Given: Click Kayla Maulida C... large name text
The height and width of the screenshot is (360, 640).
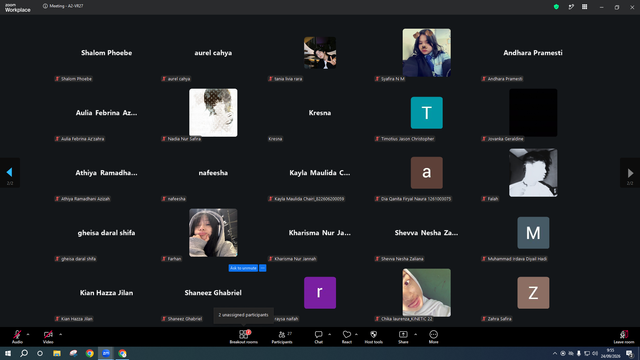Looking at the screenshot, I should (x=320, y=173).
